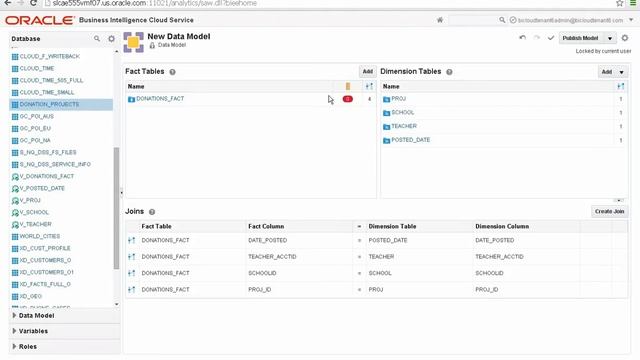Click the browser back arrow
Viewport: 640px width, 360px height.
7,3
